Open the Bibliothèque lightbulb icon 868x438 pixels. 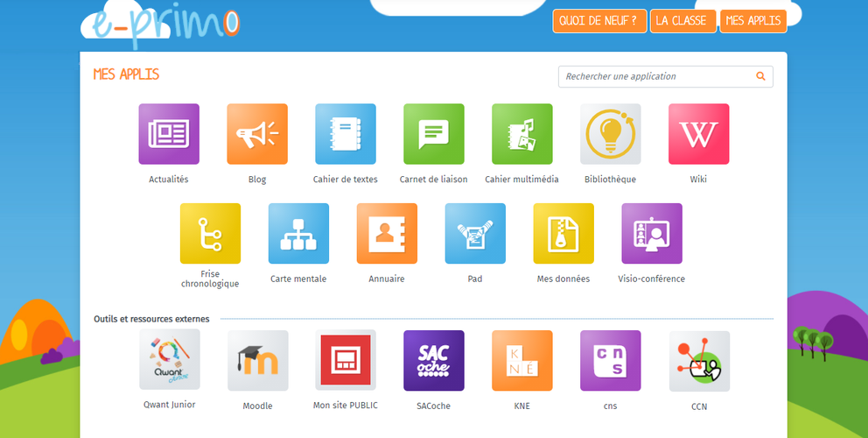click(x=611, y=134)
